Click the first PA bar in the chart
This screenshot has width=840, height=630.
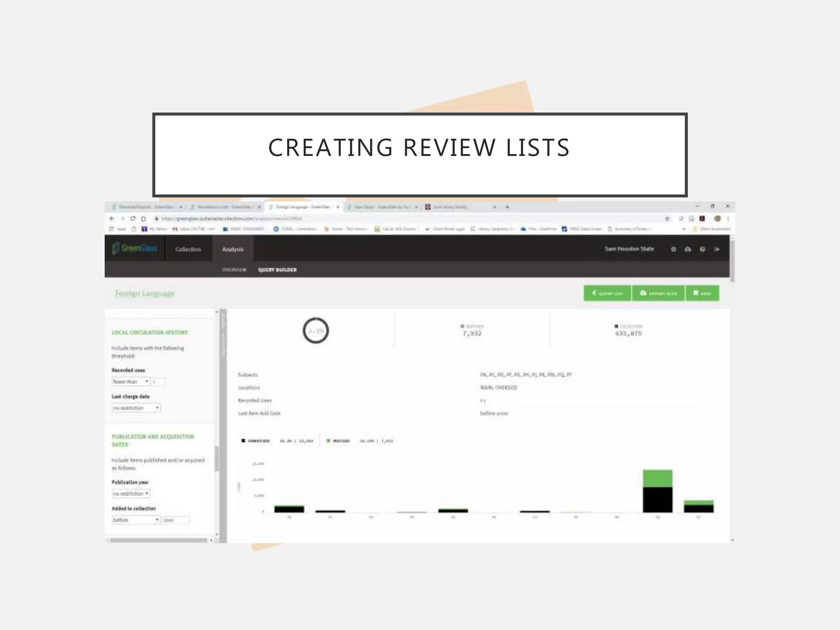pyautogui.click(x=289, y=509)
